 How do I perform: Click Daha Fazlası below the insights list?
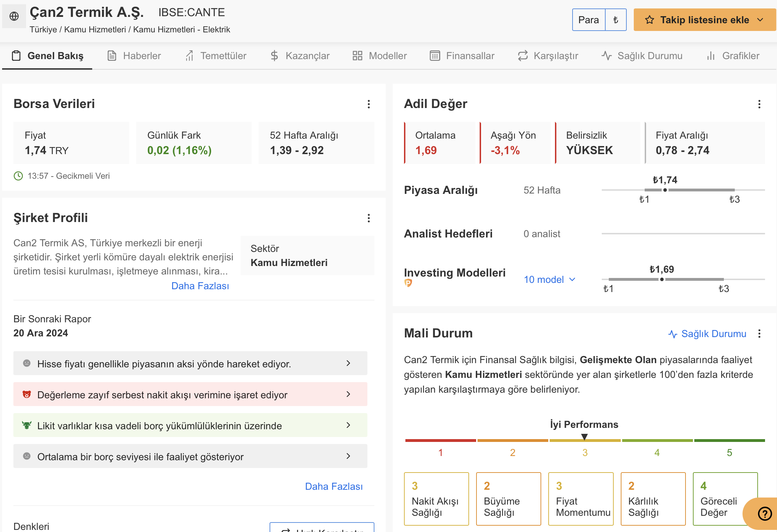coord(334,486)
